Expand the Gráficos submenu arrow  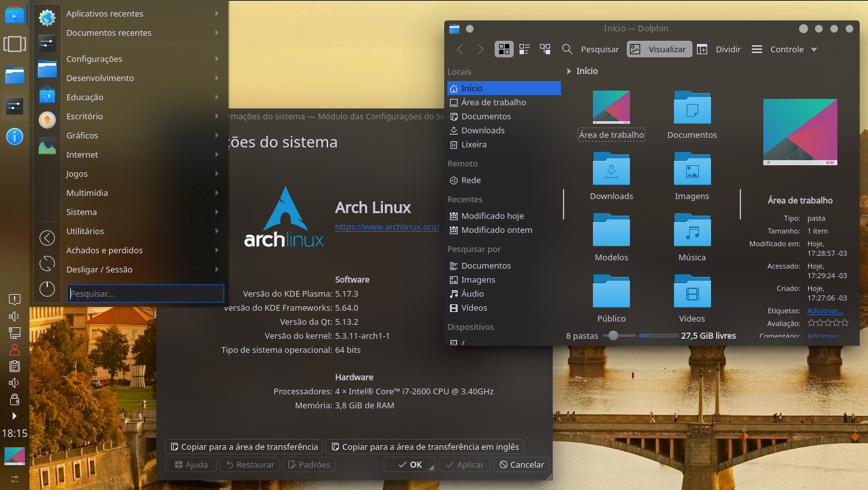tap(217, 135)
